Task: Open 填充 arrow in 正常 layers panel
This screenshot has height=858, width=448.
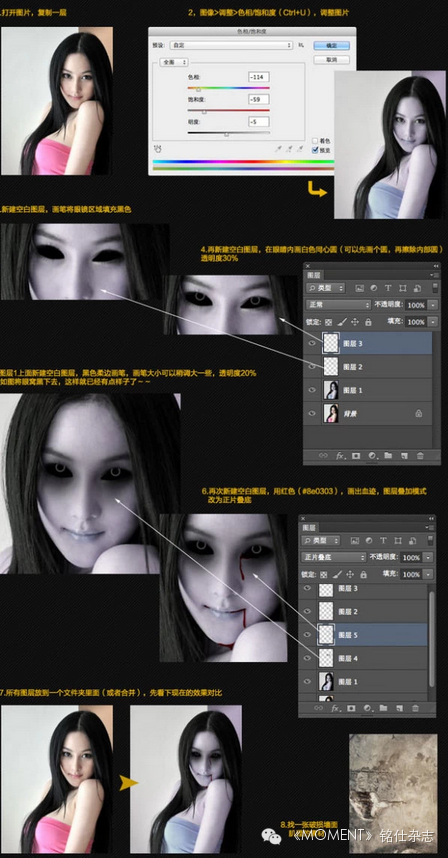Action: point(433,322)
